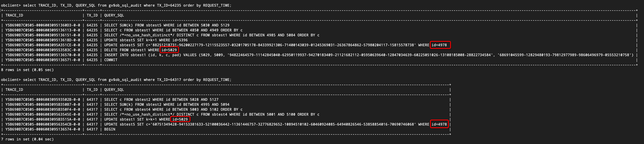Click highlighted id=5029 in the DELETE statement

click(169, 50)
